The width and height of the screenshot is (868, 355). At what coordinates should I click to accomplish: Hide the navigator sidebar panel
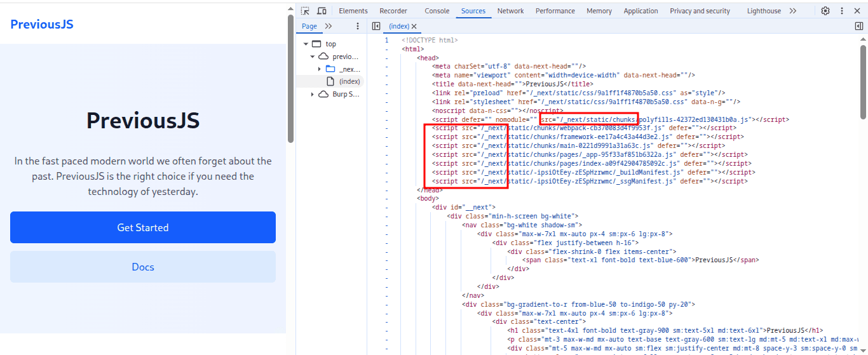[376, 26]
